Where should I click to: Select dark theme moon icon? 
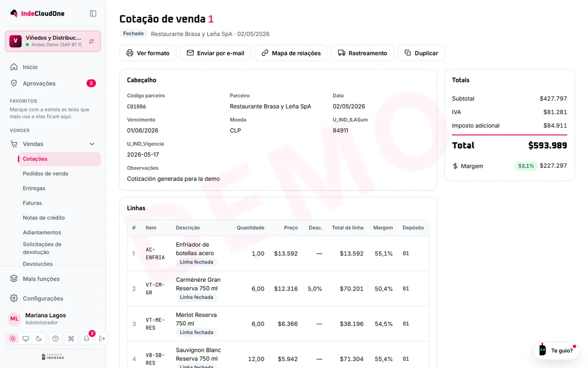[39, 339]
